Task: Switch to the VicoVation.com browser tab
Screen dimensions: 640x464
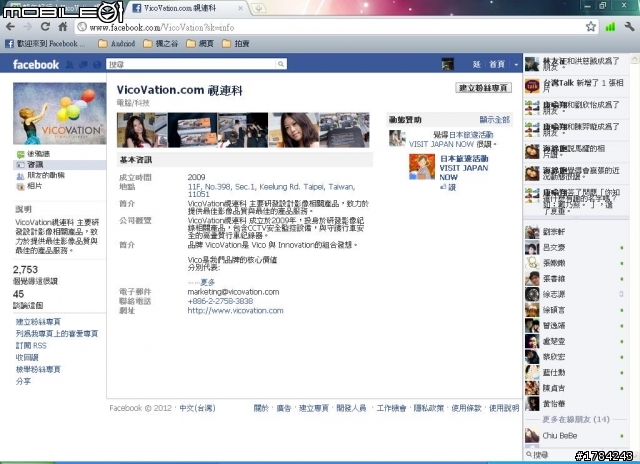Action: 186,8
